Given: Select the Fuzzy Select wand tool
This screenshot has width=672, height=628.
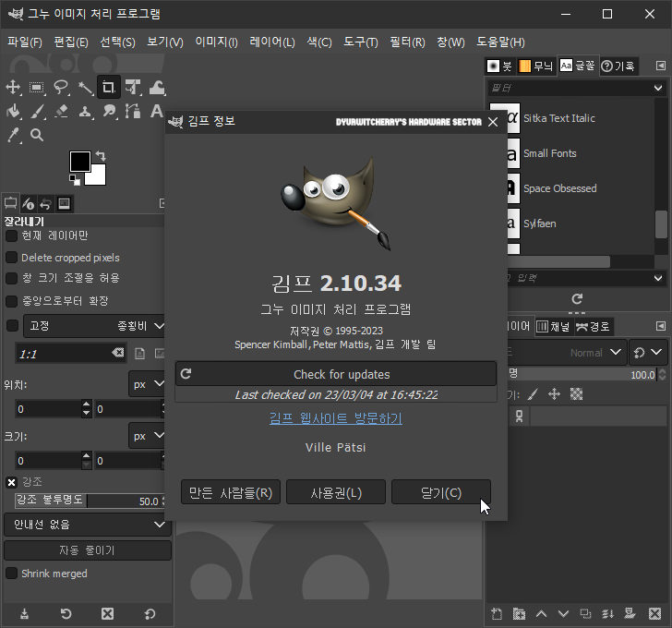Looking at the screenshot, I should 85,88.
